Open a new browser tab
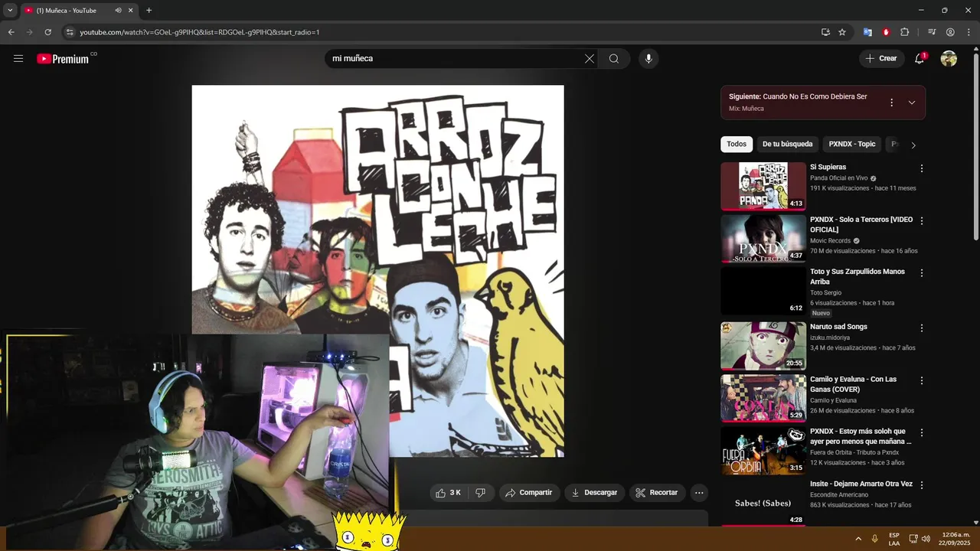Screen dimensions: 980x551 click(x=149, y=10)
